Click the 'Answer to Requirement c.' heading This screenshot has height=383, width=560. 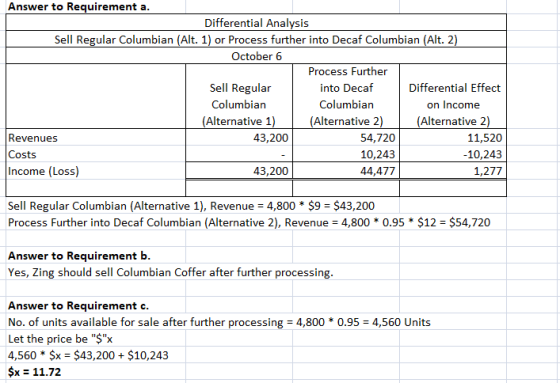click(79, 306)
